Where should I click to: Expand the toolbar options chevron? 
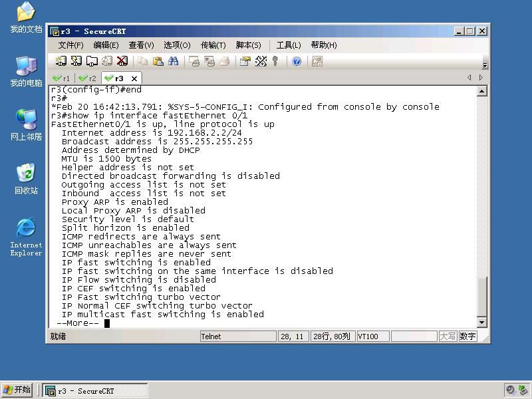point(485,65)
